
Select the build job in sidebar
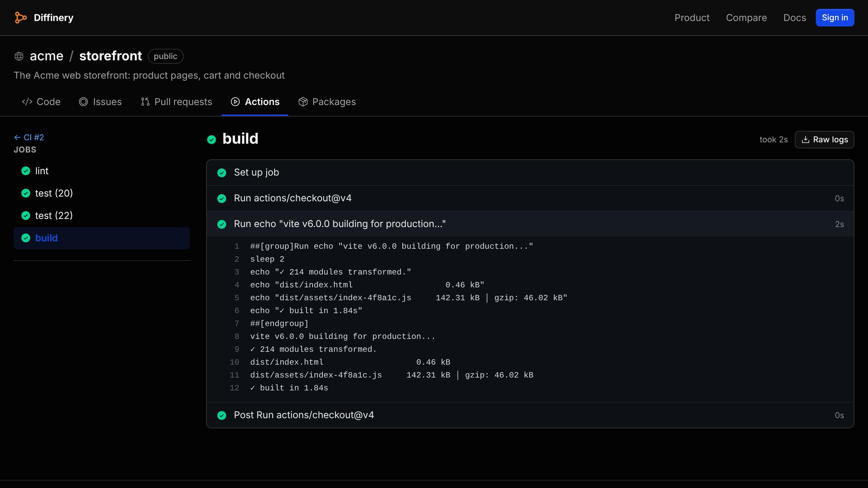(102, 238)
